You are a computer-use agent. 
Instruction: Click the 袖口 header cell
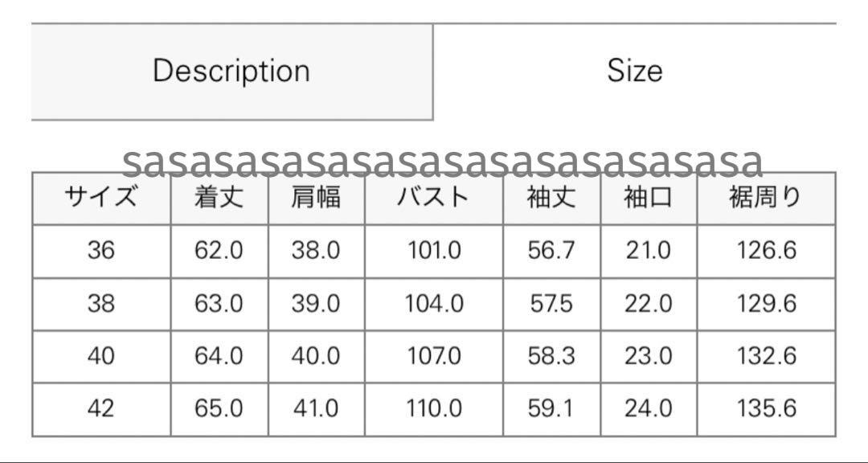coord(649,199)
